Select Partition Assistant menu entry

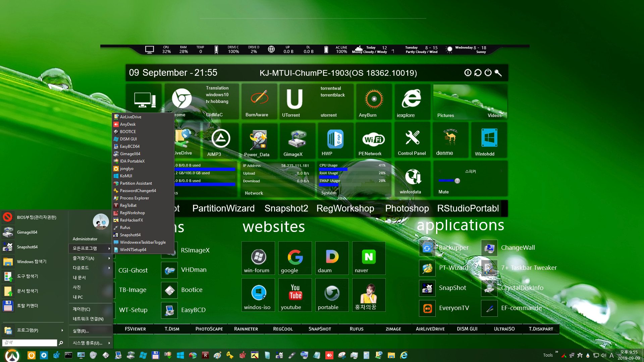tap(143, 183)
